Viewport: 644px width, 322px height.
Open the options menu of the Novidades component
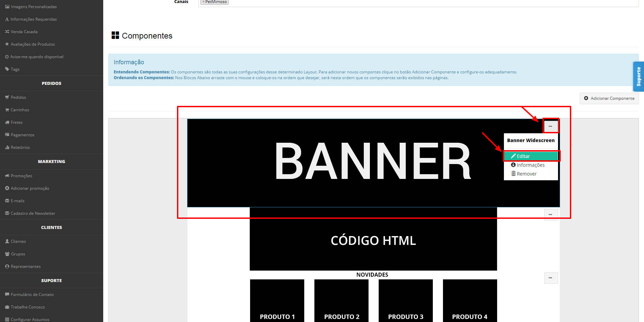[x=551, y=278]
